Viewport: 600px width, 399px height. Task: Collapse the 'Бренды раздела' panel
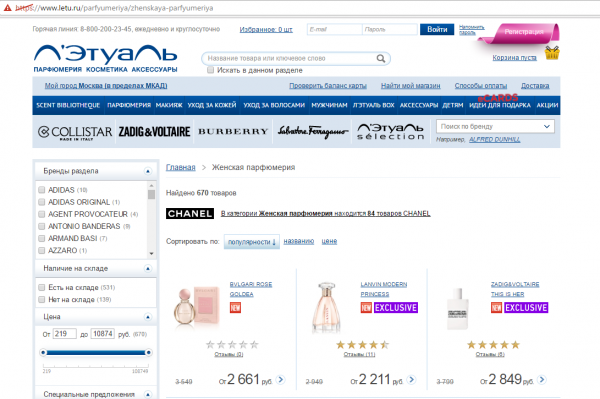[148, 171]
